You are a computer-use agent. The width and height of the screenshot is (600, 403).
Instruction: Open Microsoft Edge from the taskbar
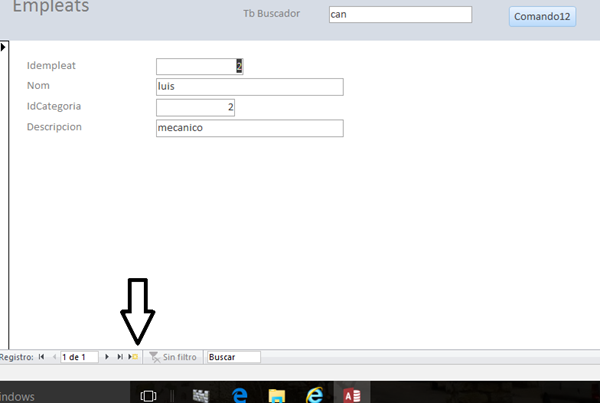(x=240, y=395)
